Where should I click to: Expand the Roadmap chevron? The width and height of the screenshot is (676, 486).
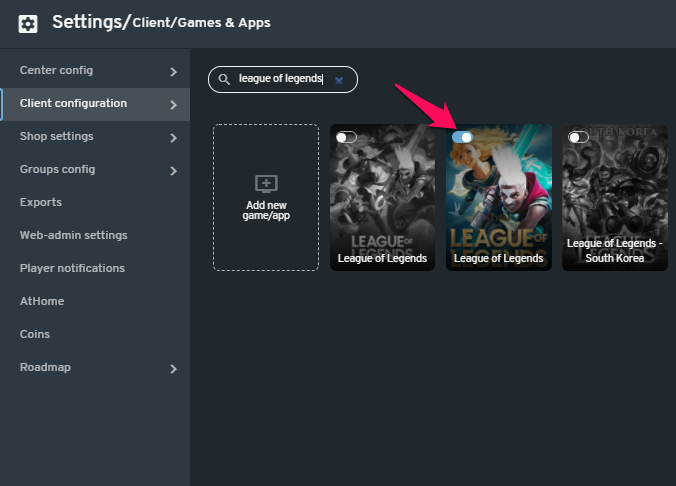[173, 369]
